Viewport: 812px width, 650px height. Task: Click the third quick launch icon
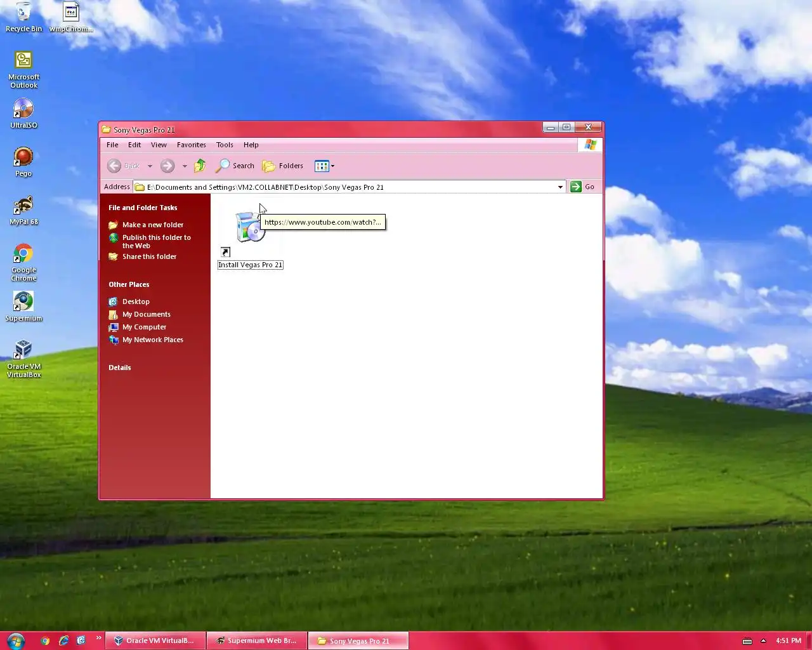81,640
